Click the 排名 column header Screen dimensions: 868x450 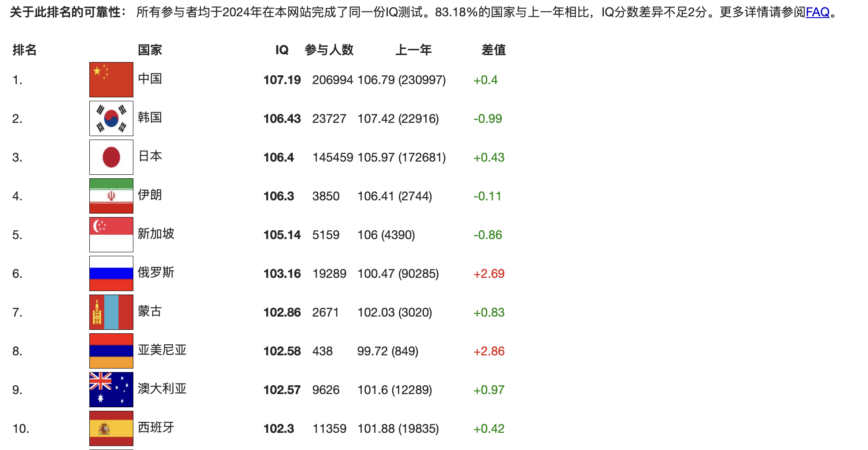click(25, 50)
